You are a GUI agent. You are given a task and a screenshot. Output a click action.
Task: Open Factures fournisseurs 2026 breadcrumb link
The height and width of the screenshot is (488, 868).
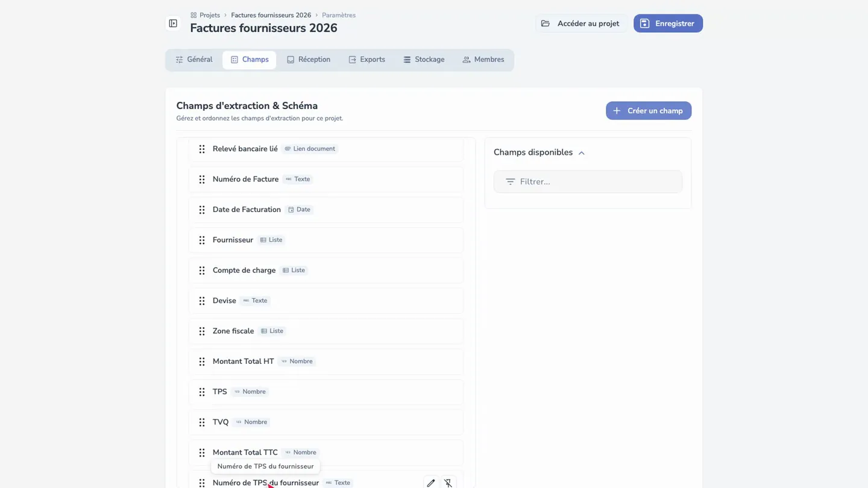[x=271, y=15]
